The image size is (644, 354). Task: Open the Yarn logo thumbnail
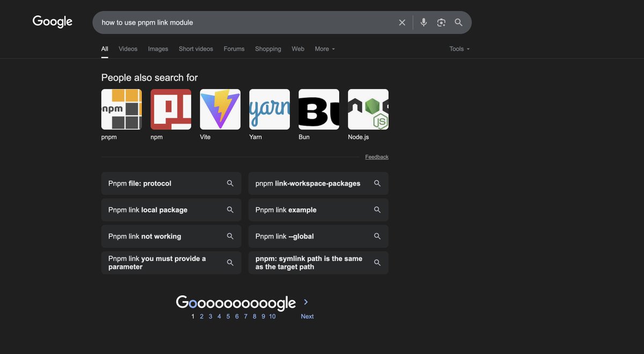(x=269, y=110)
